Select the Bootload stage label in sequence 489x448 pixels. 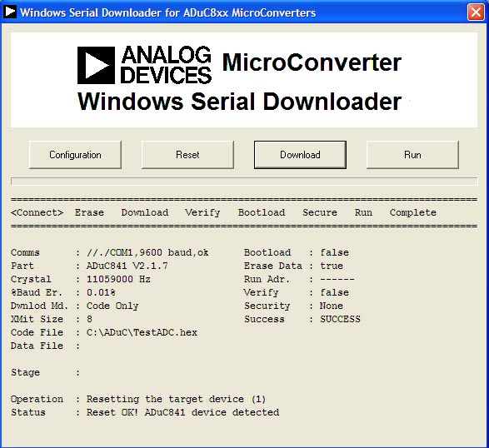pyautogui.click(x=262, y=212)
